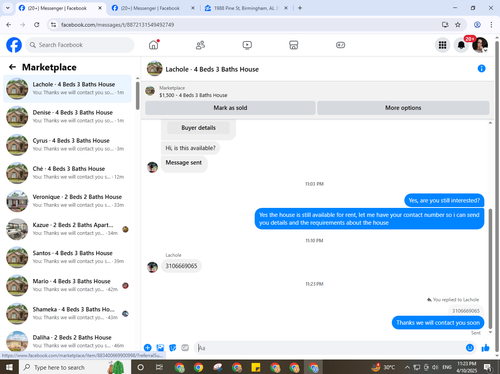
Task: Bookmark this page with the star icon
Action: coord(458,25)
